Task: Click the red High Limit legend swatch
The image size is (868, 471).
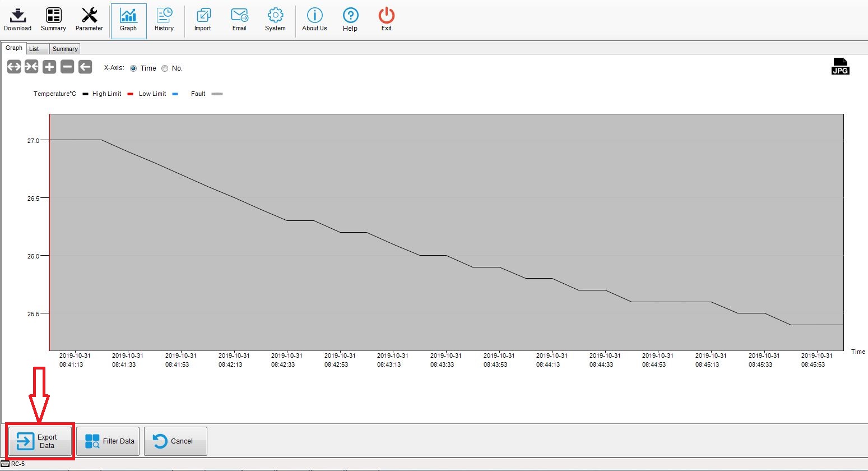Action: pyautogui.click(x=130, y=94)
